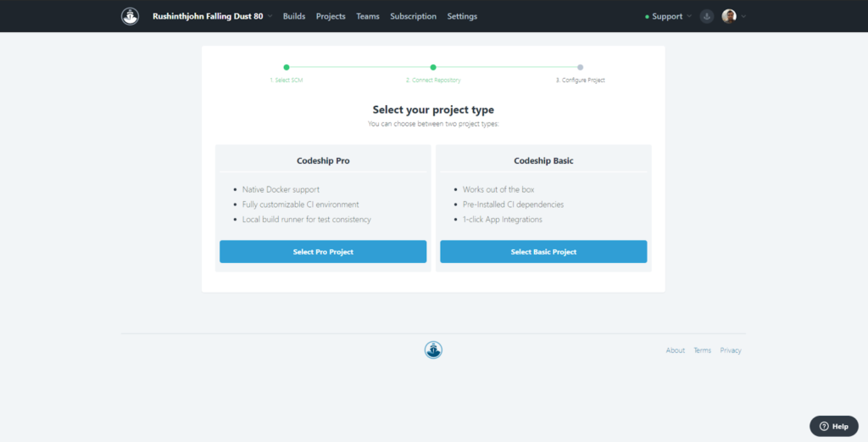Open the Subscription page
Image resolution: width=868 pixels, height=442 pixels.
[x=413, y=16]
